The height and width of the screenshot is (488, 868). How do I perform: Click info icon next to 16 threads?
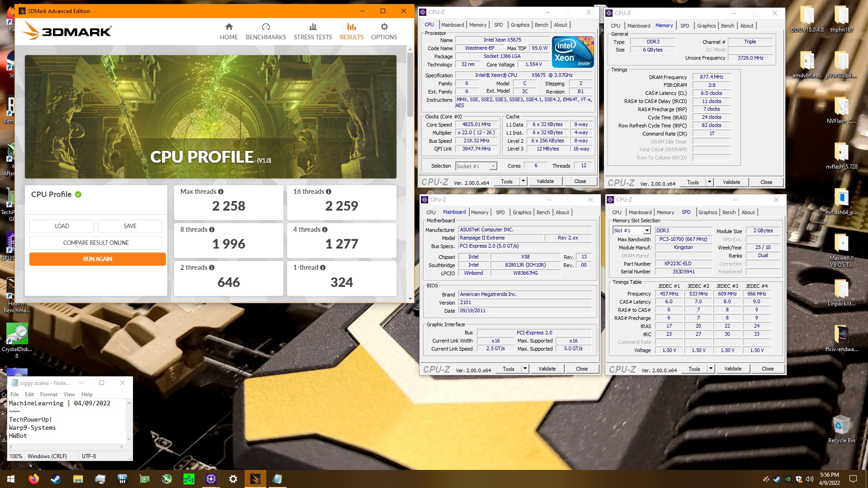tap(329, 192)
